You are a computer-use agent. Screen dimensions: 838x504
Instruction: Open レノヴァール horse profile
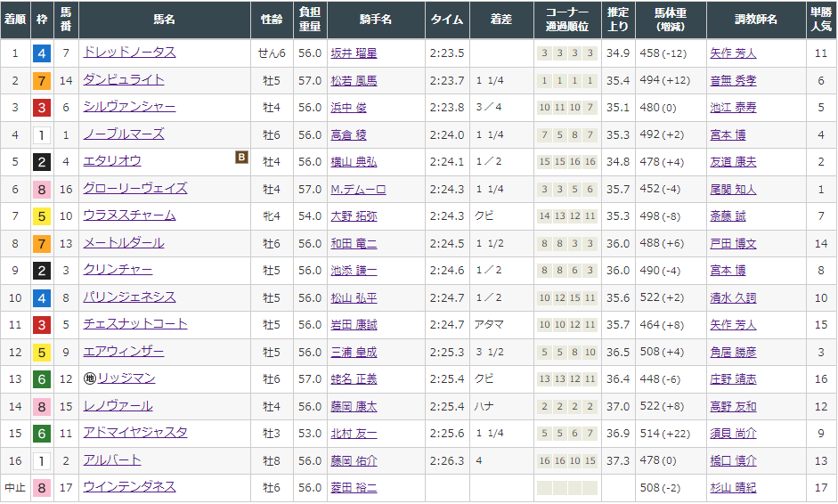118,406
